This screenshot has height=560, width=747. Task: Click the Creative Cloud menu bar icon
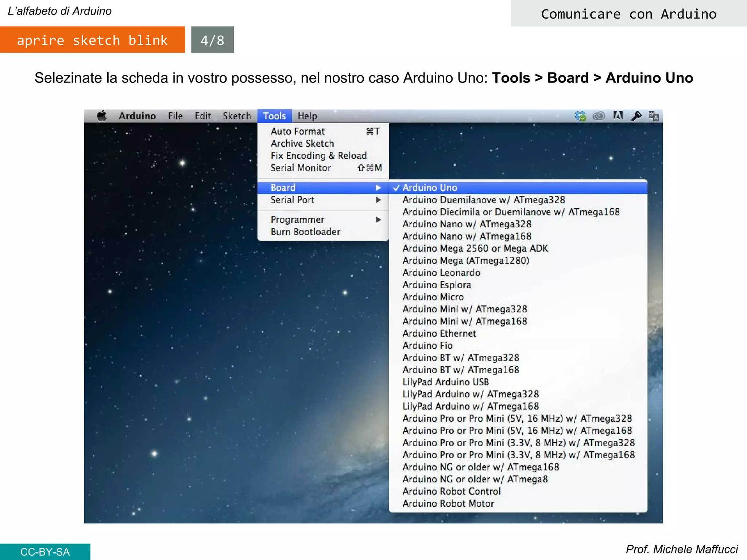(599, 116)
